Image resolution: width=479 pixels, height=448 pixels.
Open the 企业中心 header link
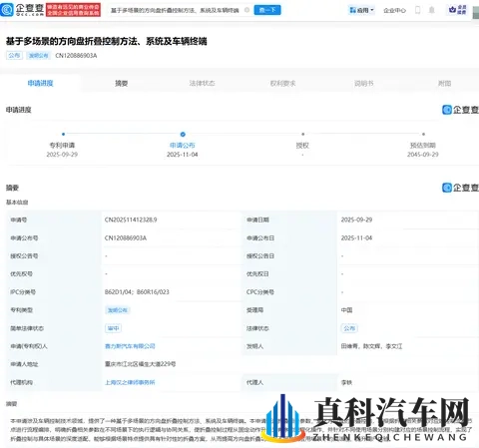pyautogui.click(x=394, y=10)
